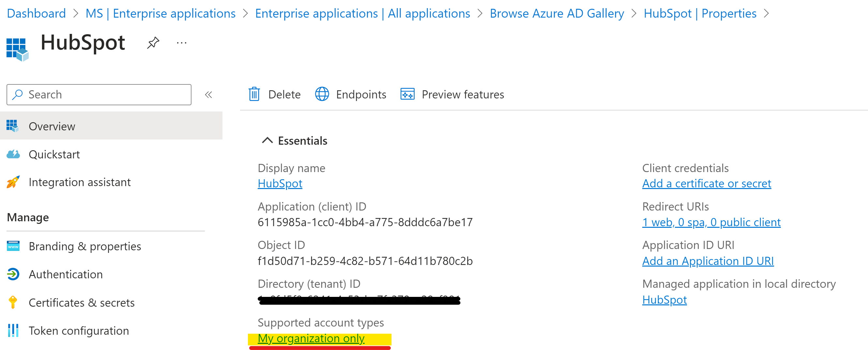Click the Token configuration bars icon
Viewport: 868px width, 350px height.
(13, 330)
